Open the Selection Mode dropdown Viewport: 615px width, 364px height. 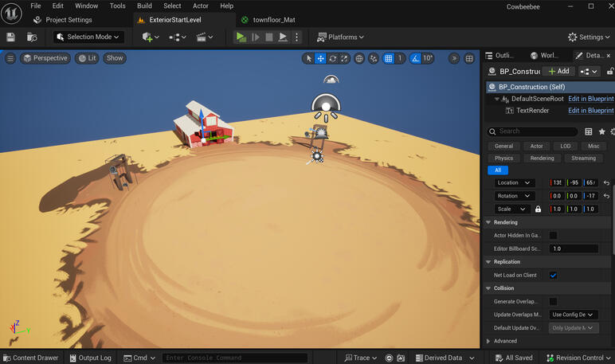pyautogui.click(x=88, y=37)
